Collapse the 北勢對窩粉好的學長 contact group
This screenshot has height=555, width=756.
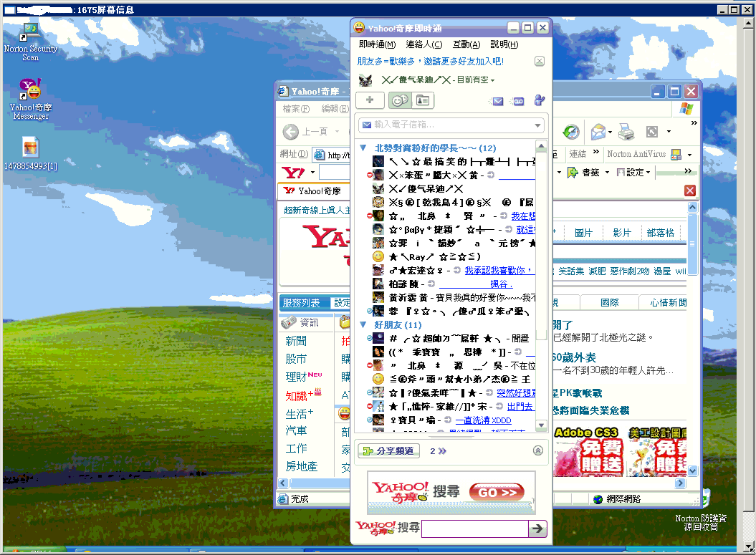pos(363,148)
